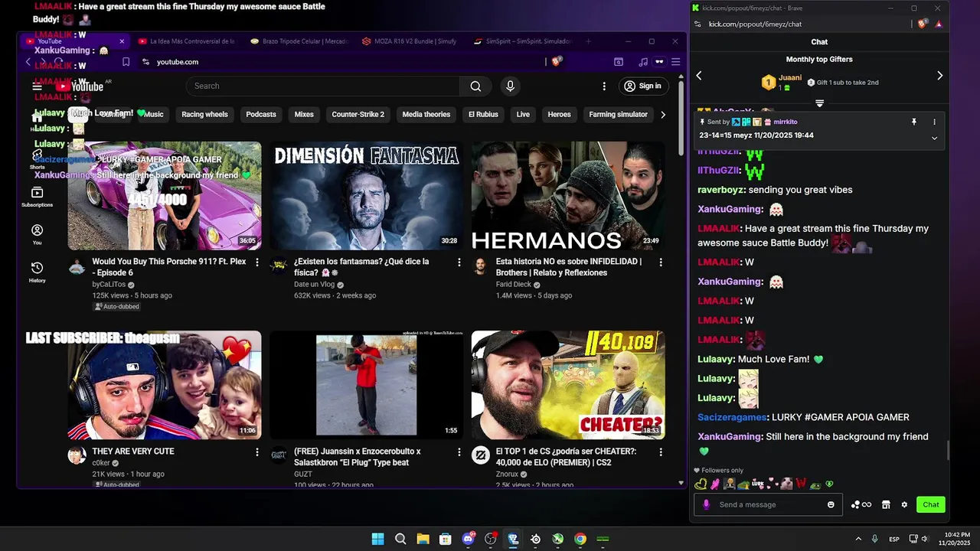Click Brave Rewards triangle icon
Screen dimensions: 980x551
(939, 24)
